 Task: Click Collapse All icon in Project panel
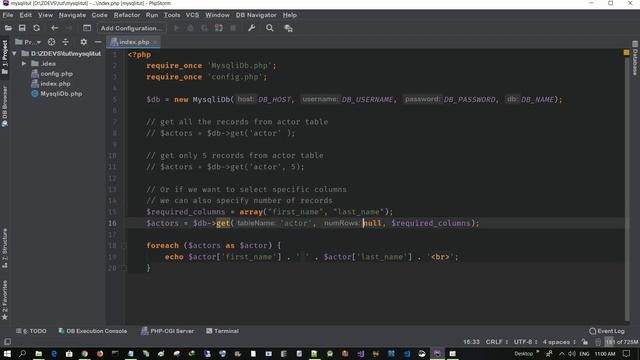(x=65, y=42)
